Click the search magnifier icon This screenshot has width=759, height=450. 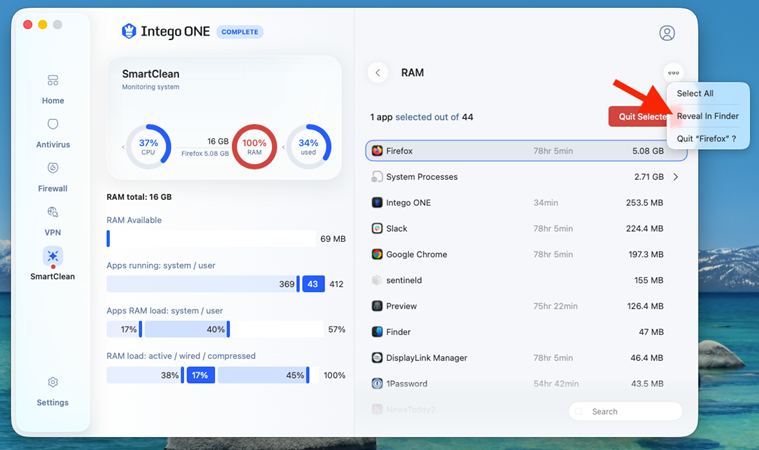(x=578, y=412)
